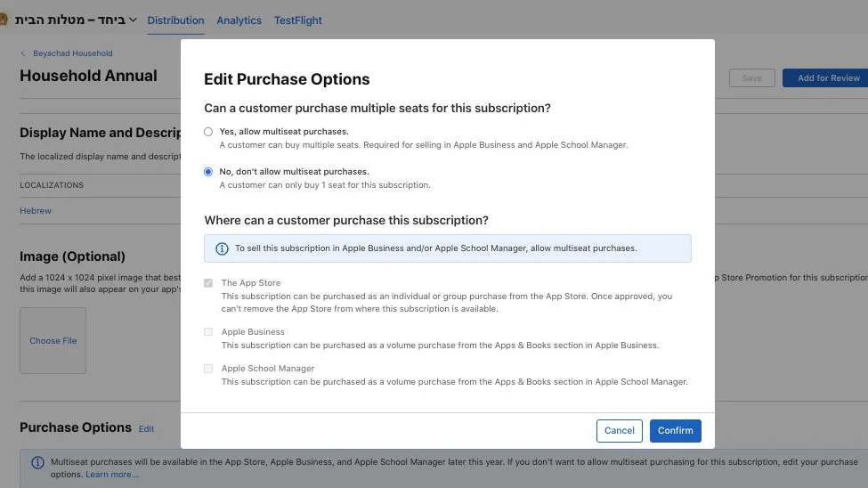Click Add for Review button
868x488 pixels.
point(828,78)
